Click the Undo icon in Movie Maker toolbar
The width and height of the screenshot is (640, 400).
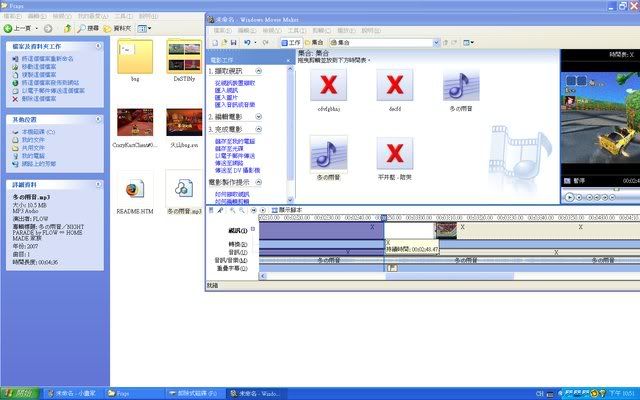click(x=246, y=42)
